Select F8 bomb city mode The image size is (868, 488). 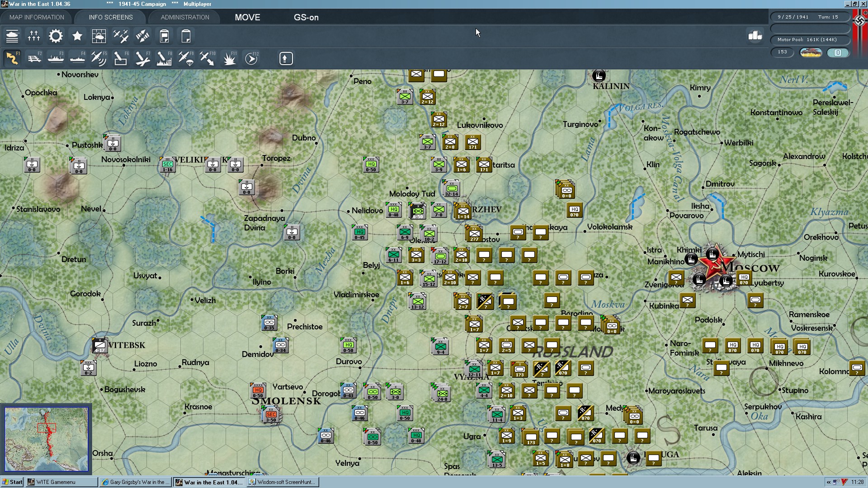tap(164, 58)
